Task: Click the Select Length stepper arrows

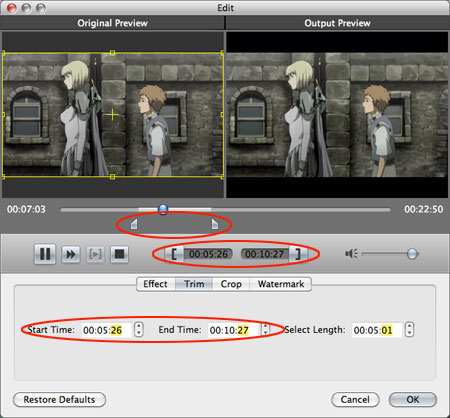Action: pos(409,330)
